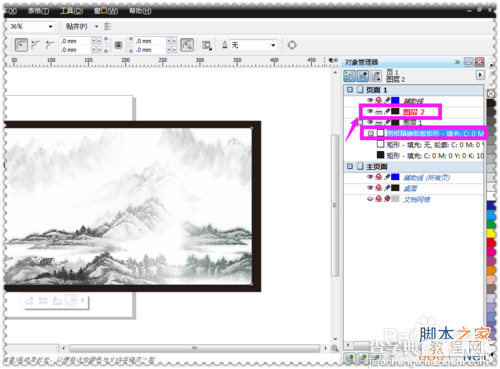The width and height of the screenshot is (500, 369).
Task: Click the 贴齐(P) snap button
Action: [77, 26]
